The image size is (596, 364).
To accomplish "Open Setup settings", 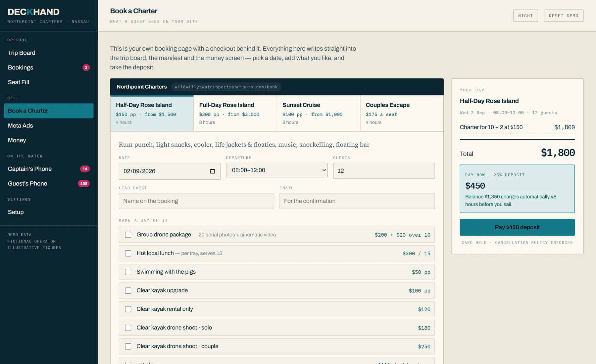I will 49,212.
